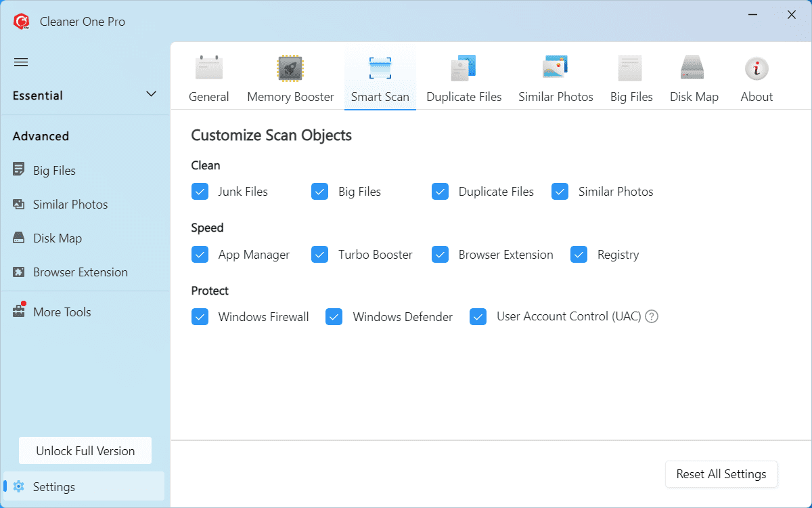
Task: Click the Junk Files label text
Action: [243, 192]
